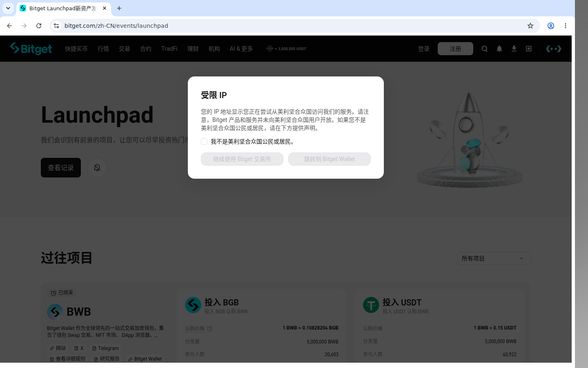Click the browser back arrow

pos(9,26)
